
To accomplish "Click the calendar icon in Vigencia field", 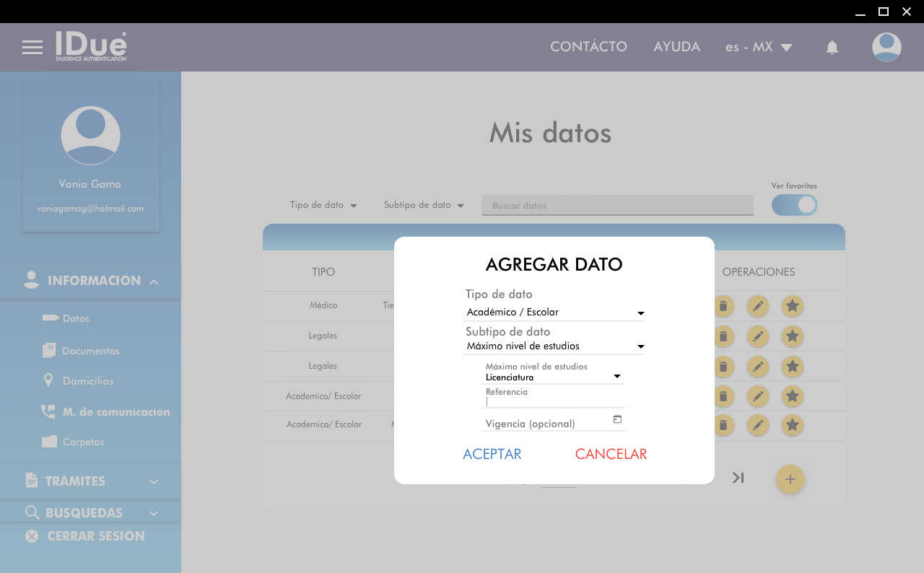I will tap(617, 419).
